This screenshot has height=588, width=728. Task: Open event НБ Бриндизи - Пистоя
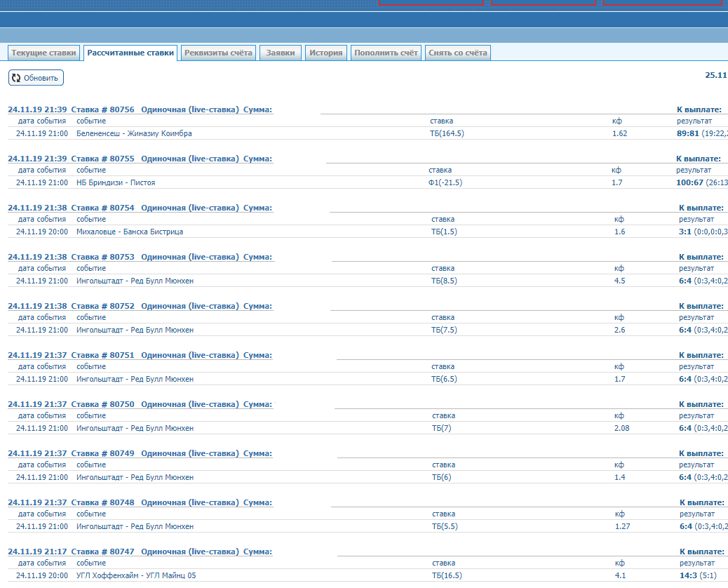[116, 182]
